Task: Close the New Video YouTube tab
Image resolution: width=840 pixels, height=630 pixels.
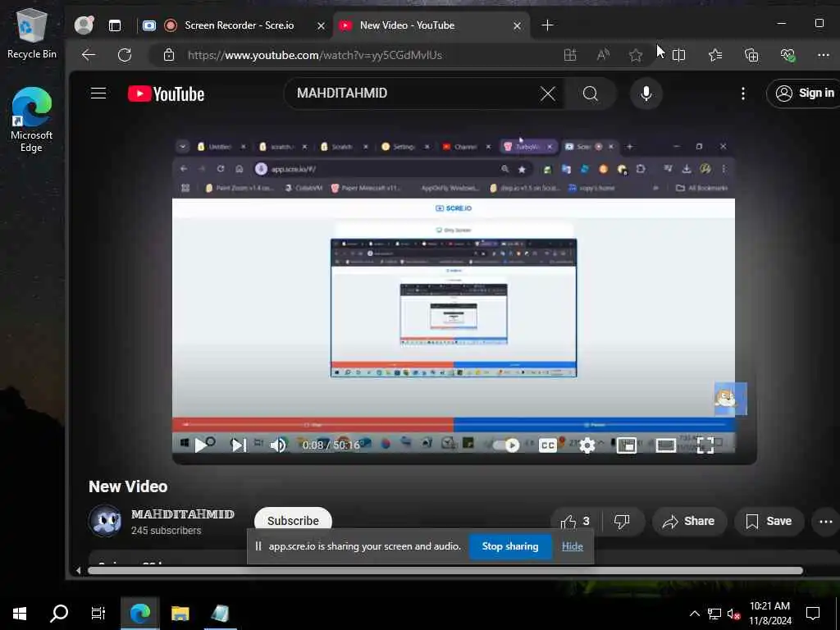Action: pos(517,25)
